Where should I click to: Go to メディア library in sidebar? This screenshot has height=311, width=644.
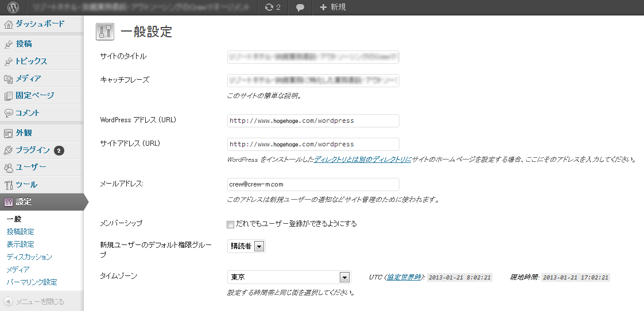click(28, 79)
